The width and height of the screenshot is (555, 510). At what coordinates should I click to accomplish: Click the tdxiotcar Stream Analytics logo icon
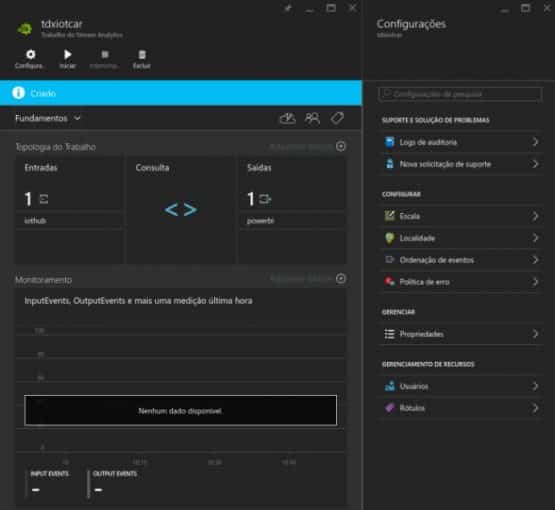25,29
